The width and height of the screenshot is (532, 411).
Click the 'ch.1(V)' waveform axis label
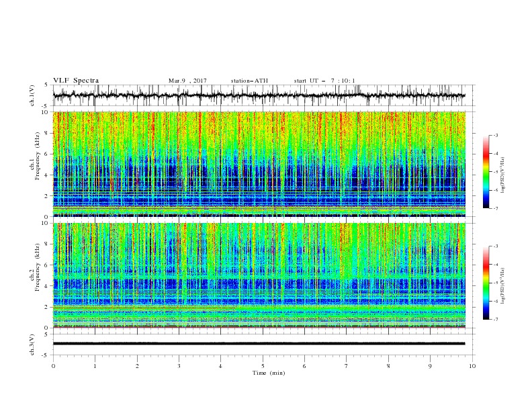[32, 95]
